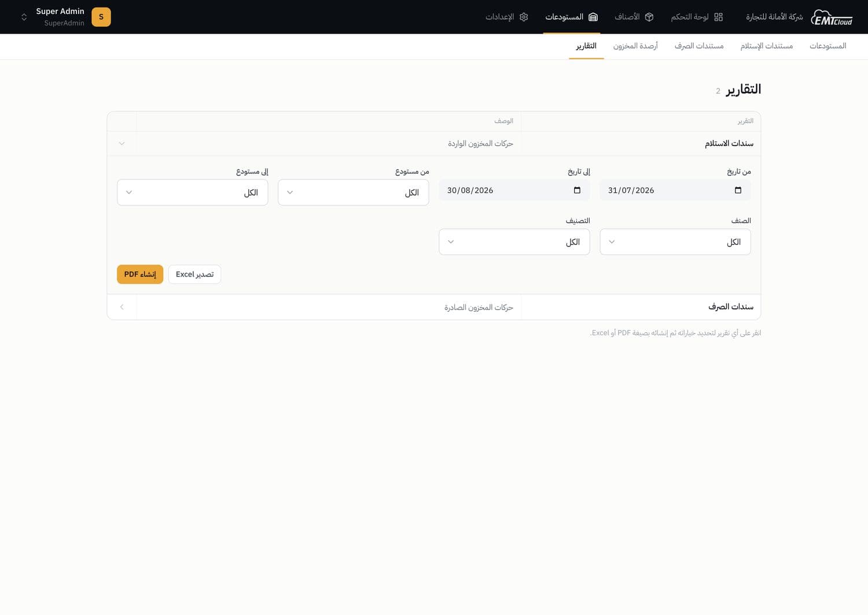Open الإعدادات from the top navigation
This screenshot has height=615, width=868.
tap(506, 17)
